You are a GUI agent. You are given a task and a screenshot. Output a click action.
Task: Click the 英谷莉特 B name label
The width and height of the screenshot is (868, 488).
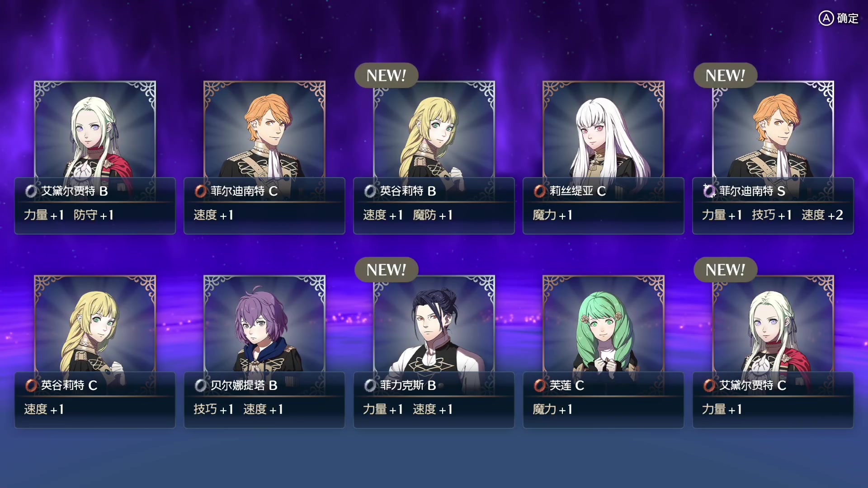pos(408,191)
